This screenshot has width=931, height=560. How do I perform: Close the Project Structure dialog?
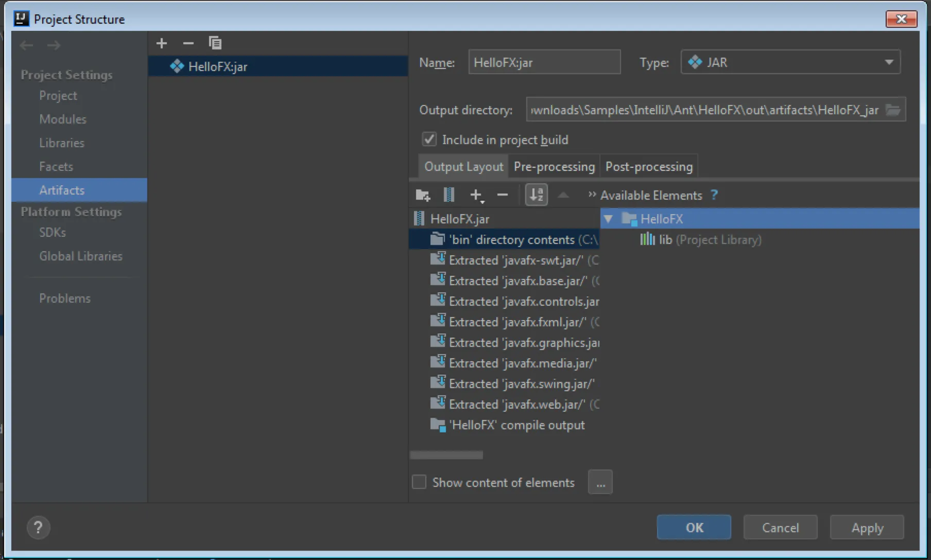[x=901, y=19]
